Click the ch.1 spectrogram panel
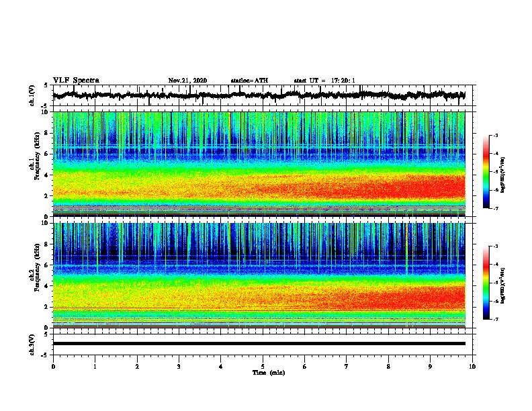This screenshot has width=532, height=411. point(259,164)
